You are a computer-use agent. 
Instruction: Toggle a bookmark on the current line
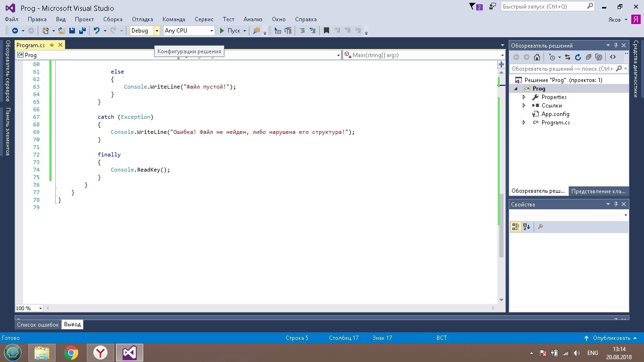click(x=326, y=31)
